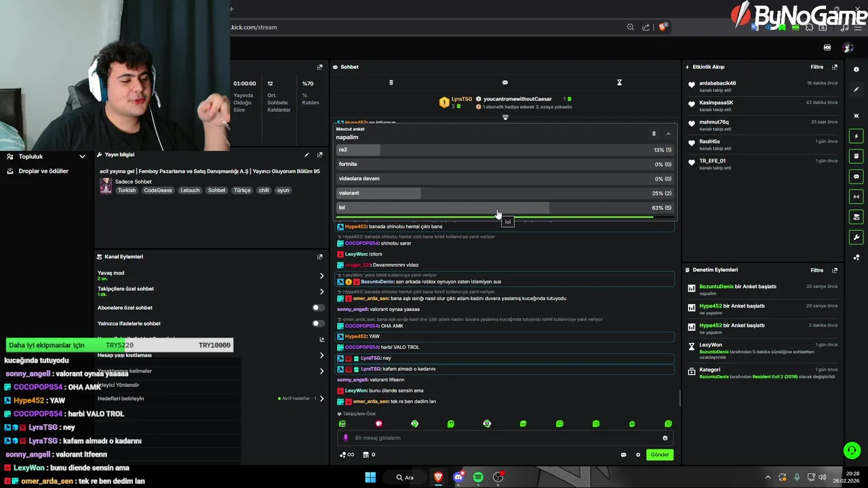Screen dimensions: 868x488
Task: Delete the current poll with trash icon
Action: [x=654, y=134]
